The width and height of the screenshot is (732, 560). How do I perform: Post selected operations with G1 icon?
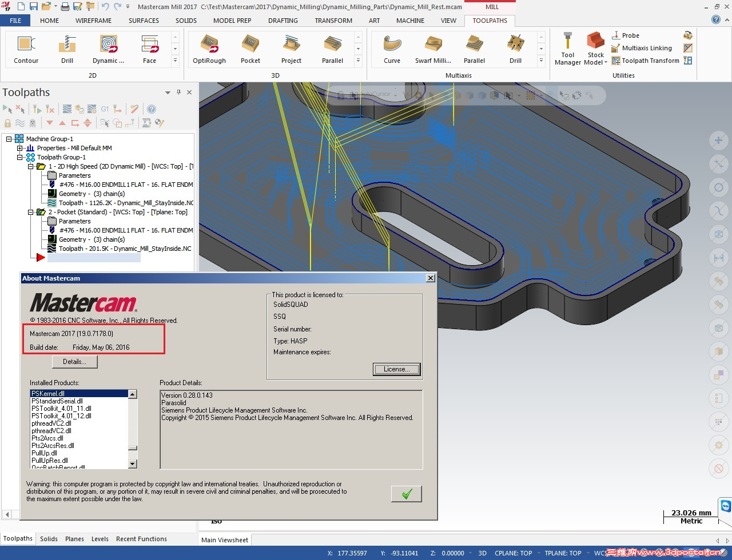point(105,109)
